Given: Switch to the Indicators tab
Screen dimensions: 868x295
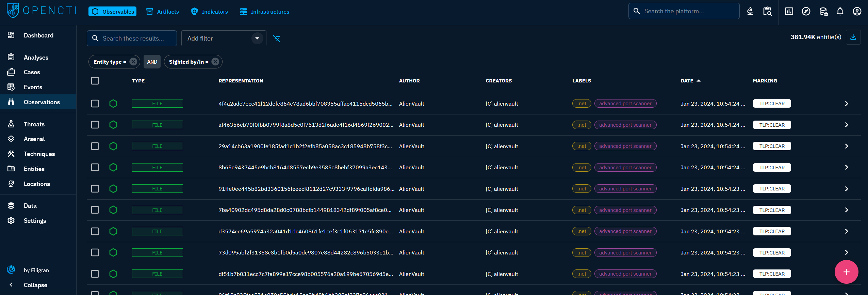Looking at the screenshot, I should (210, 12).
